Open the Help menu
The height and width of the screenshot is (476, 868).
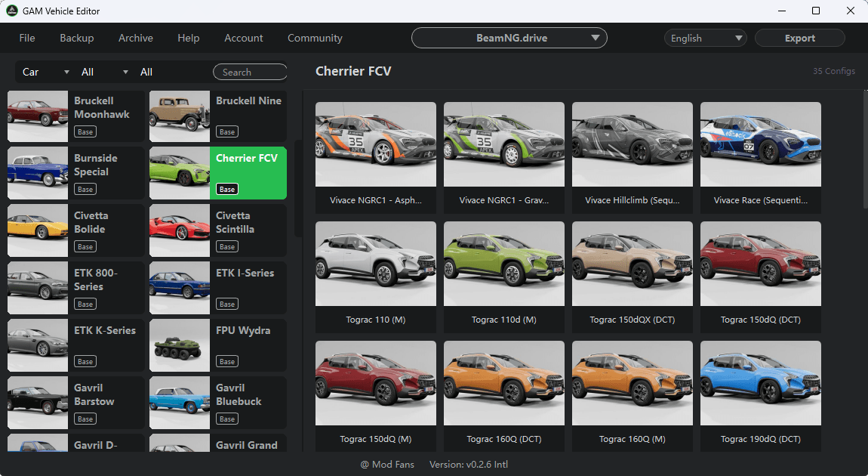[188, 39]
